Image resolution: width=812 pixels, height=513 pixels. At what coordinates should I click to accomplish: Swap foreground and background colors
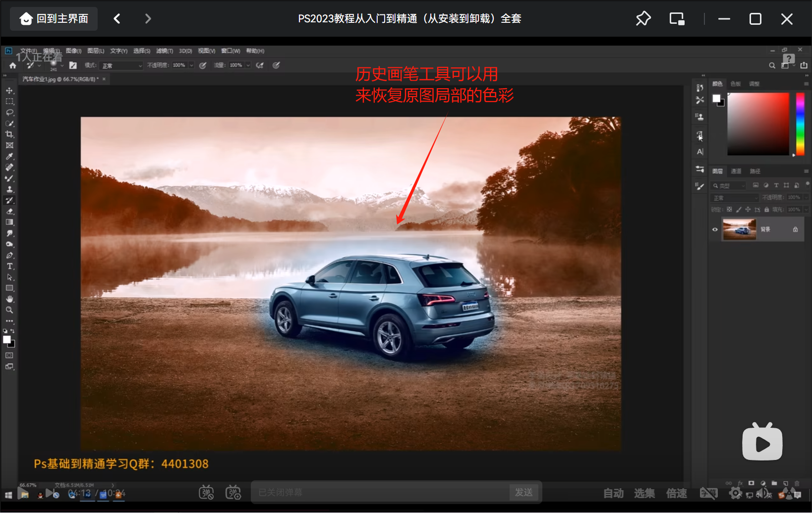pos(12,331)
